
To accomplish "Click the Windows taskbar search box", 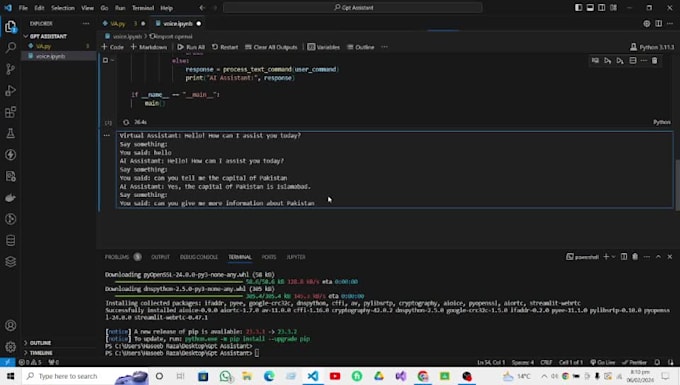I will tap(85, 376).
